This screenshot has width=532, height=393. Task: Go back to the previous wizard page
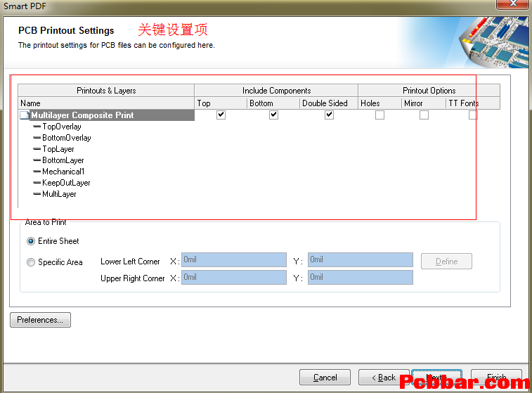pyautogui.click(x=384, y=378)
